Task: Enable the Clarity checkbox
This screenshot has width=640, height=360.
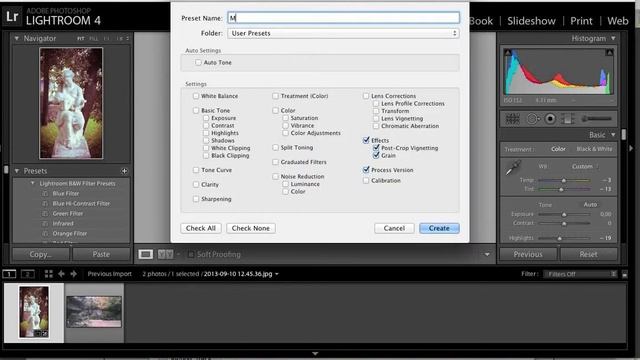Action: coord(196,184)
